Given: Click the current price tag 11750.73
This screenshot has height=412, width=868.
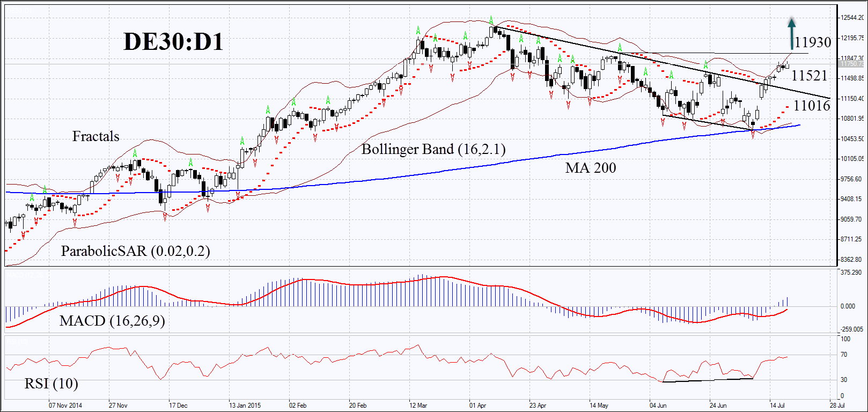Looking at the screenshot, I should (851, 64).
